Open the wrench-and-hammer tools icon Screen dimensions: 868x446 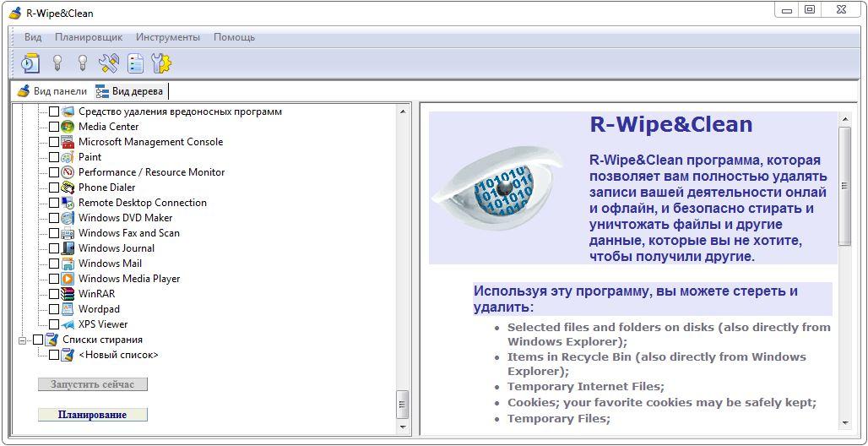click(x=109, y=63)
